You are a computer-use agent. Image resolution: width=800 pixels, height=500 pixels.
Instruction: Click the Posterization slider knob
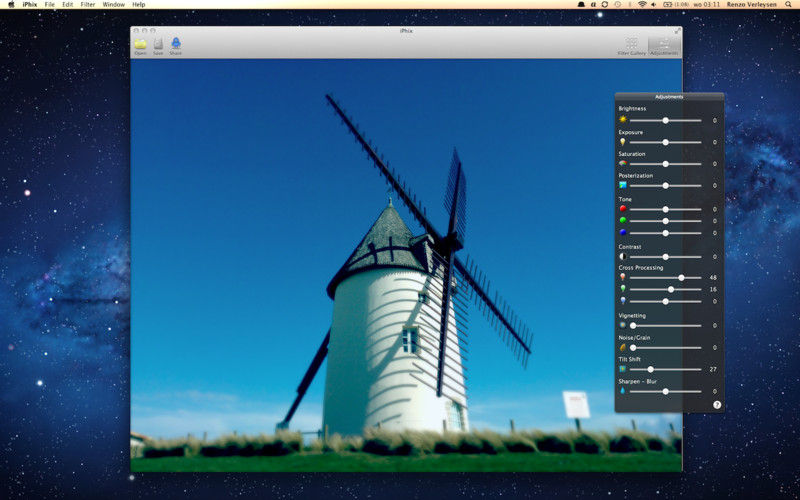[x=665, y=186]
